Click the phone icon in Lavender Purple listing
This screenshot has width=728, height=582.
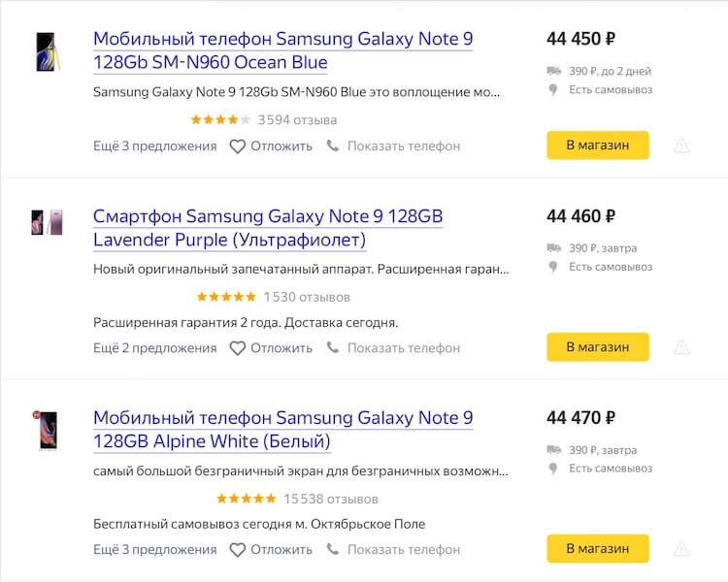(333, 348)
